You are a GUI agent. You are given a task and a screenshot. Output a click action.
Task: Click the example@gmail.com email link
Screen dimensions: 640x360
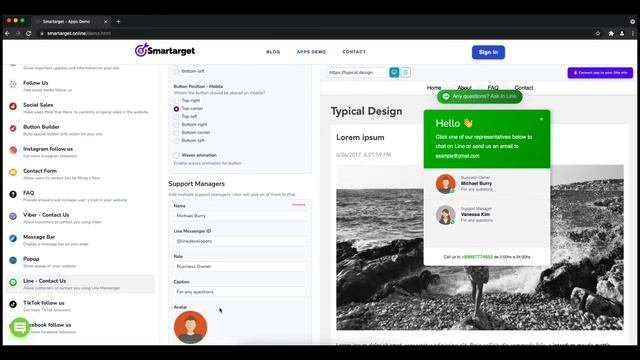point(457,156)
